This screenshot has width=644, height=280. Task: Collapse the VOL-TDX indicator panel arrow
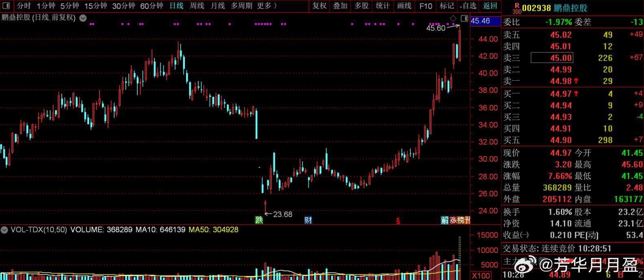[x=4, y=230]
